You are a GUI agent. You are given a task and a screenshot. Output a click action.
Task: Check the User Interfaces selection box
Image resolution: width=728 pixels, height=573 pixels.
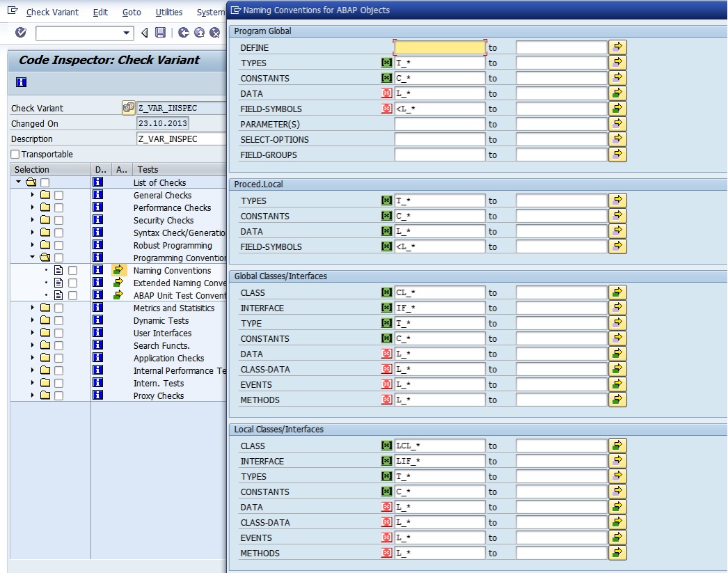(x=58, y=333)
